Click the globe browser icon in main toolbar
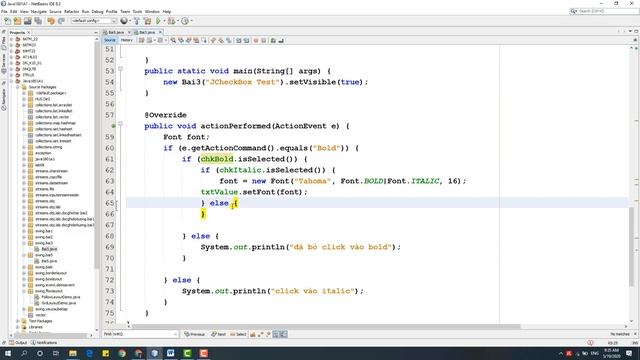This screenshot has height=360, width=640. click(124, 21)
